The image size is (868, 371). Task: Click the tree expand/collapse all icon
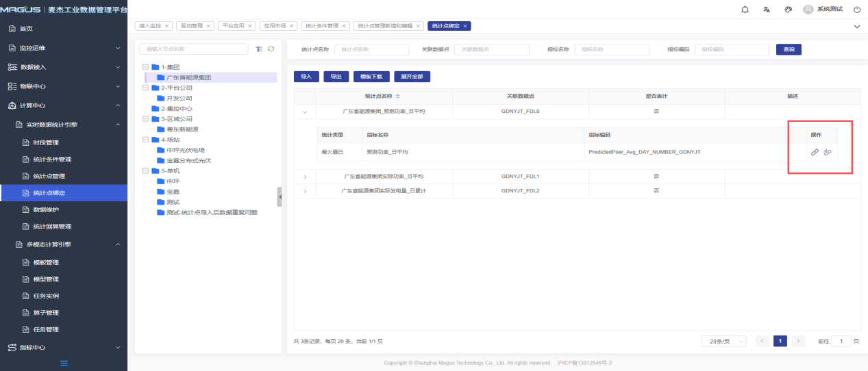pos(259,49)
